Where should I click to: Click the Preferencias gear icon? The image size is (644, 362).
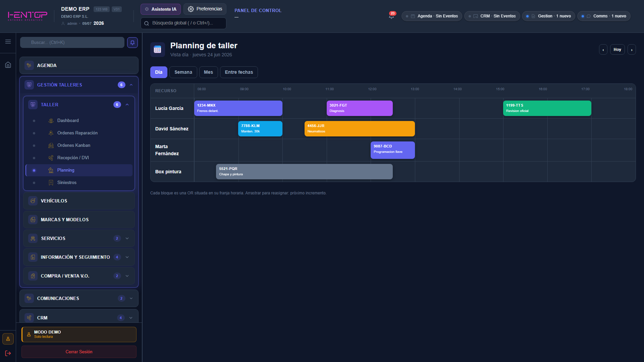[191, 9]
